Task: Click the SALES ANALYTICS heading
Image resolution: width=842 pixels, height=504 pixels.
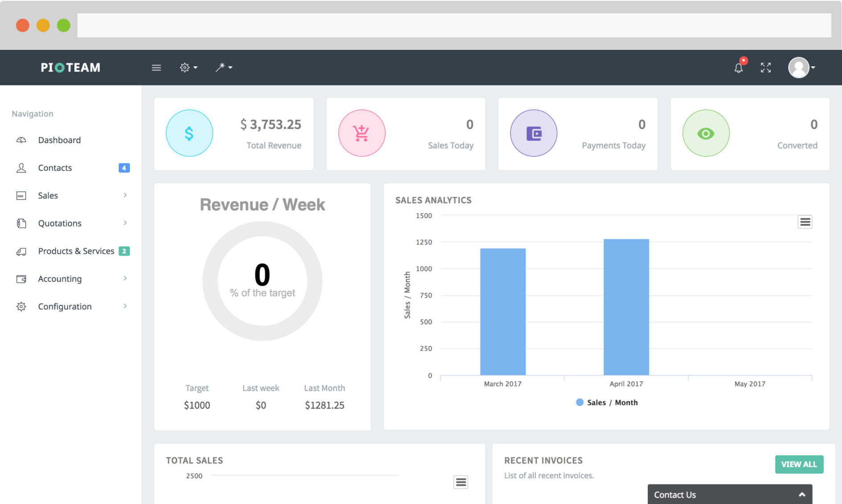Action: [x=433, y=200]
